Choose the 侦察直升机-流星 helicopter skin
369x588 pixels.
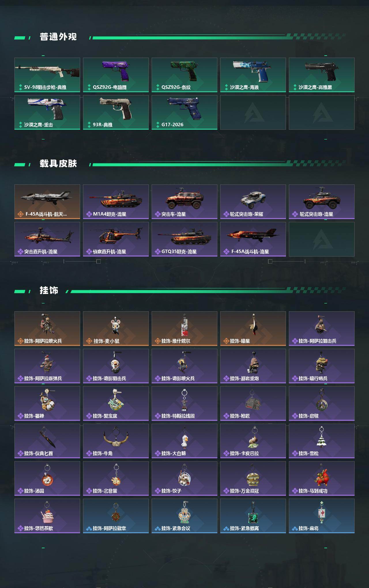pos(116,239)
